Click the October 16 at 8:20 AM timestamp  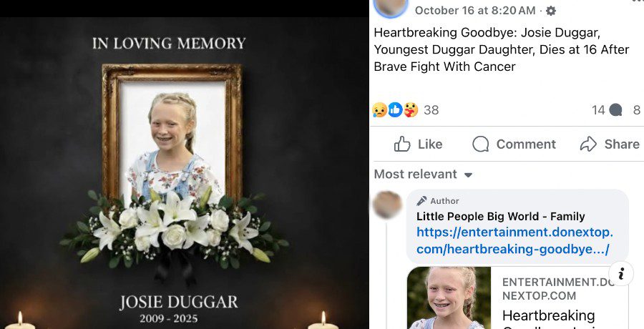pyautogui.click(x=475, y=11)
